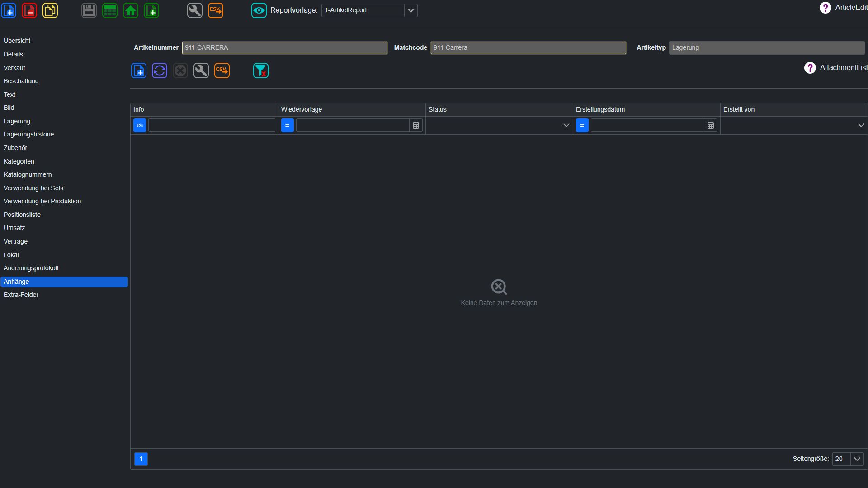
Task: Click the yellow copy article icon
Action: (x=50, y=10)
